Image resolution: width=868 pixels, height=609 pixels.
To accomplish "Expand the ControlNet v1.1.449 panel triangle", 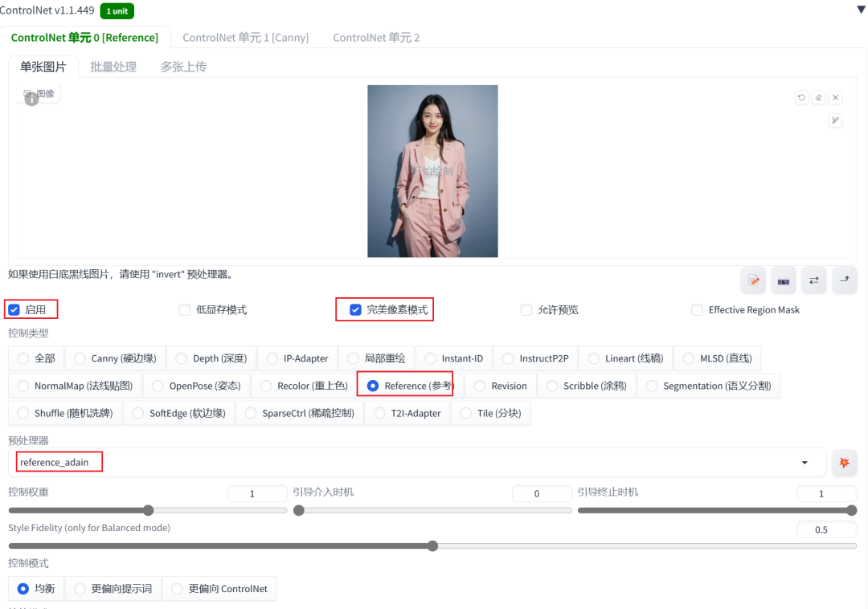I will 861,10.
